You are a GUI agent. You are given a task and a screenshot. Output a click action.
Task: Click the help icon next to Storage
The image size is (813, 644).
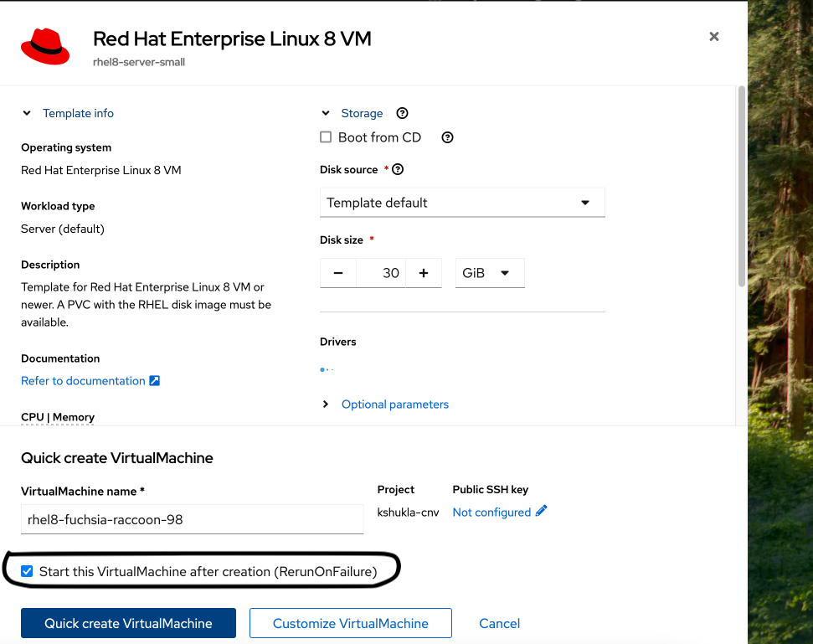click(402, 113)
